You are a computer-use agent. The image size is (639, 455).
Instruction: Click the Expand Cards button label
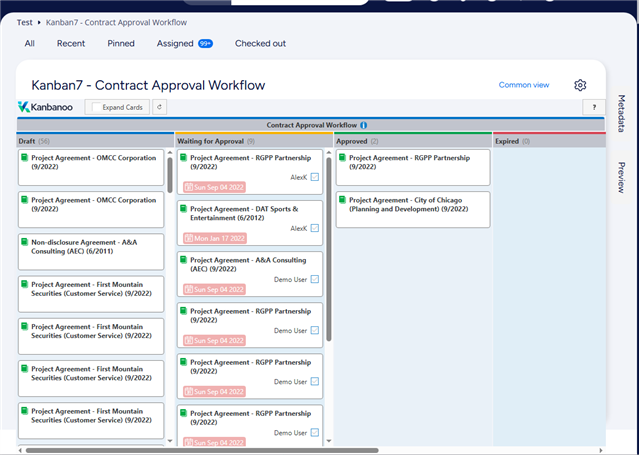[x=122, y=107]
